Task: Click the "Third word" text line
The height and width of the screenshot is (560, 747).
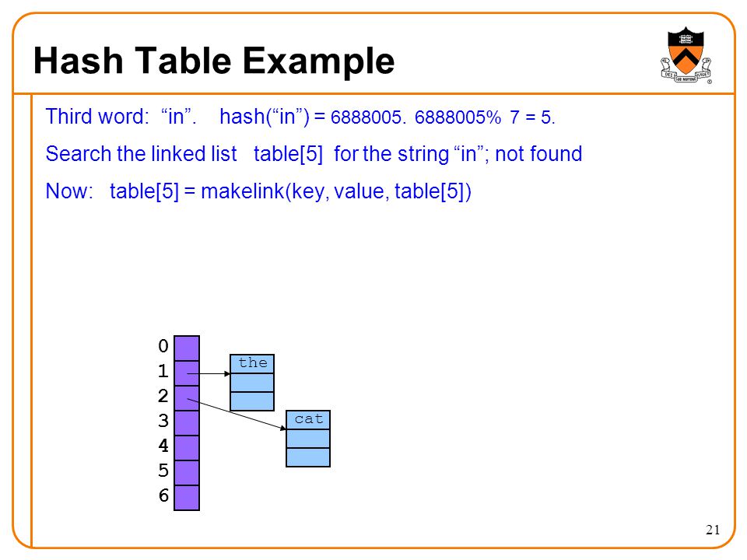Action: click(300, 117)
